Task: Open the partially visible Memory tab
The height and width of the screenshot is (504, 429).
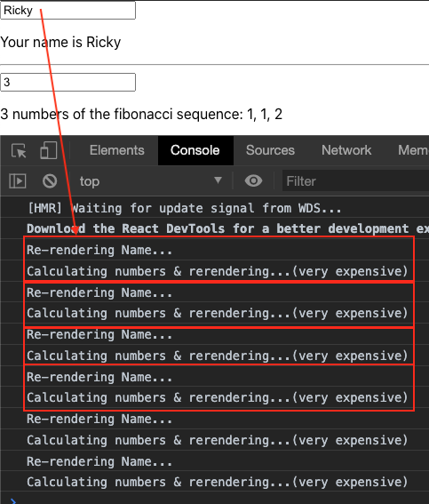Action: click(413, 150)
